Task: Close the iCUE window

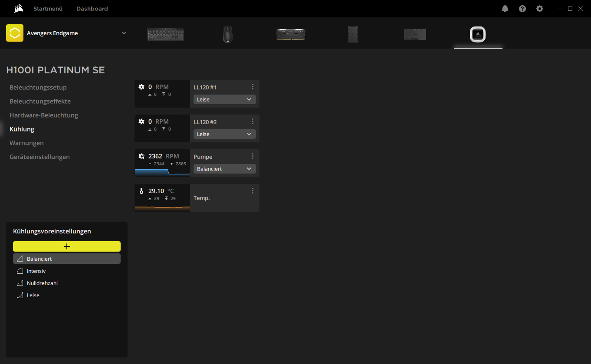Action: coord(580,9)
